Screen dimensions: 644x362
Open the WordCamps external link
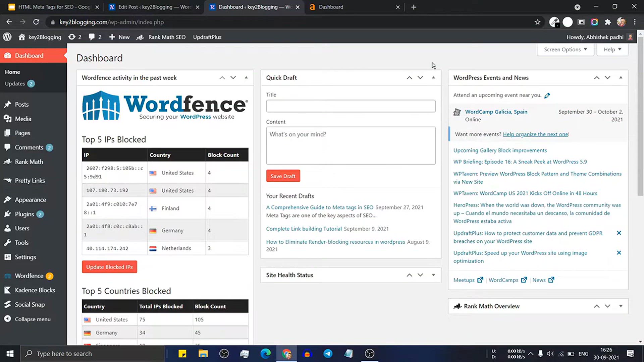[x=507, y=280]
